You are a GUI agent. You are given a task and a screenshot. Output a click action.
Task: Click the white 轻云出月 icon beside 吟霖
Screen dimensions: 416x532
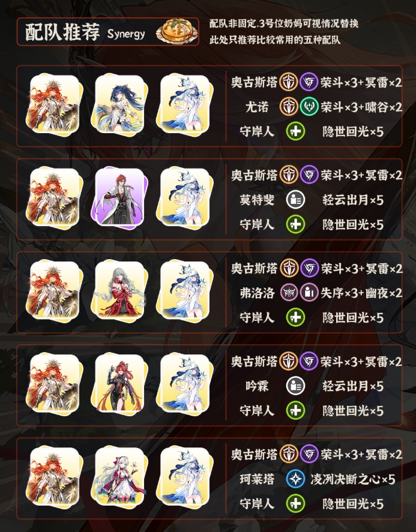coord(295,386)
